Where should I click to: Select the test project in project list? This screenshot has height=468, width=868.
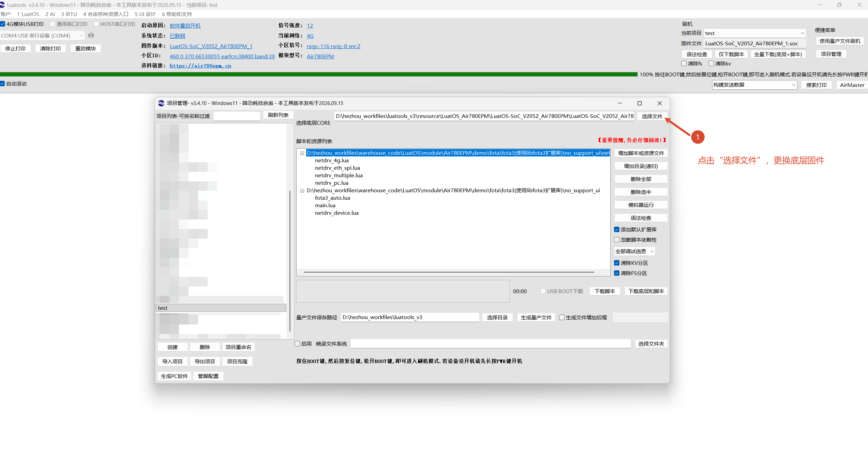(x=221, y=308)
